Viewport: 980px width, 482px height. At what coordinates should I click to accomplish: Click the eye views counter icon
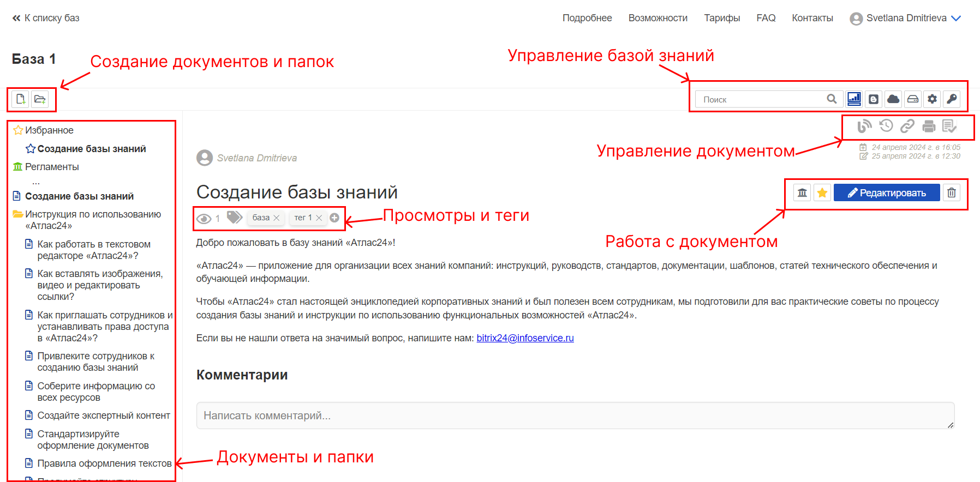coord(204,219)
